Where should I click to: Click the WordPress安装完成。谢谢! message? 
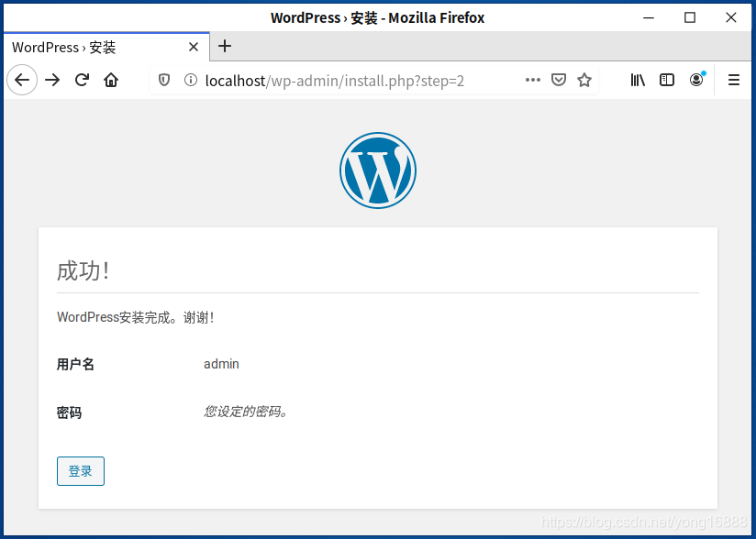click(x=136, y=317)
